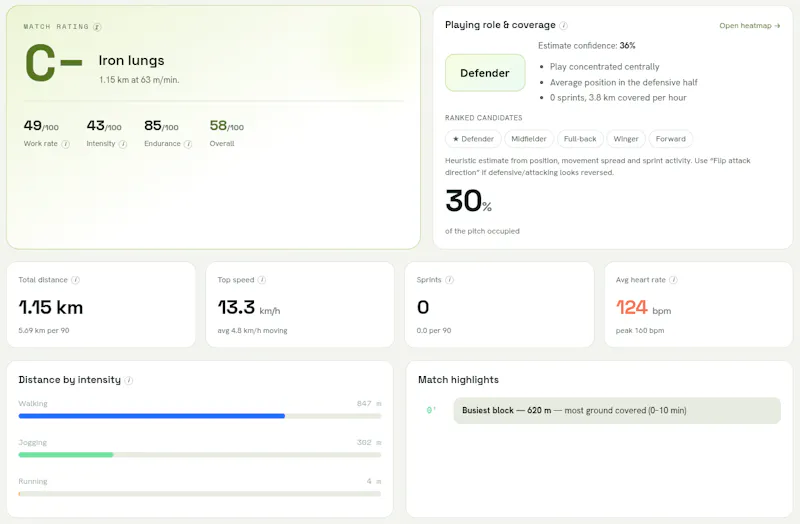Click the 302 m jogging value
This screenshot has height=524, width=800.
click(369, 442)
